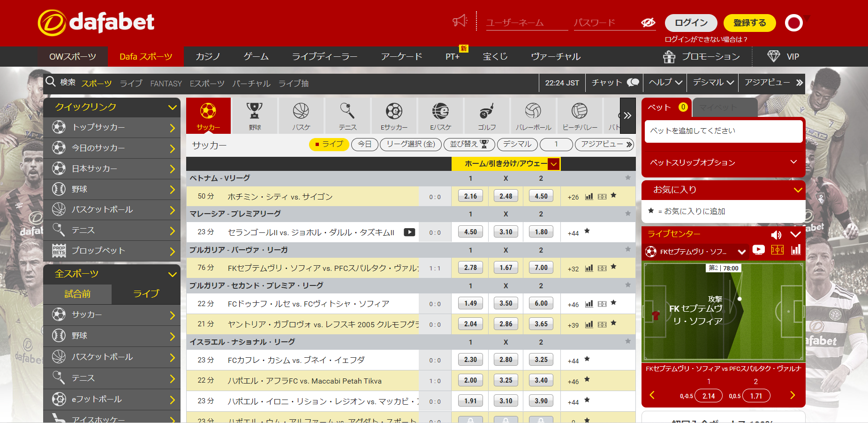Image resolution: width=868 pixels, height=423 pixels.
Task: Show statistics bar chart in ライブセンター
Action: pyautogui.click(x=796, y=250)
